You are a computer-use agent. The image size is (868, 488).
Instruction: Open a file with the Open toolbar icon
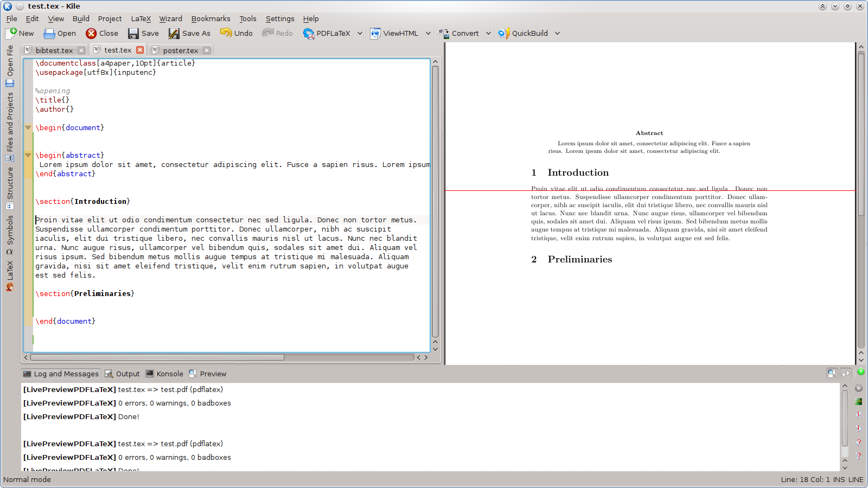click(x=49, y=33)
